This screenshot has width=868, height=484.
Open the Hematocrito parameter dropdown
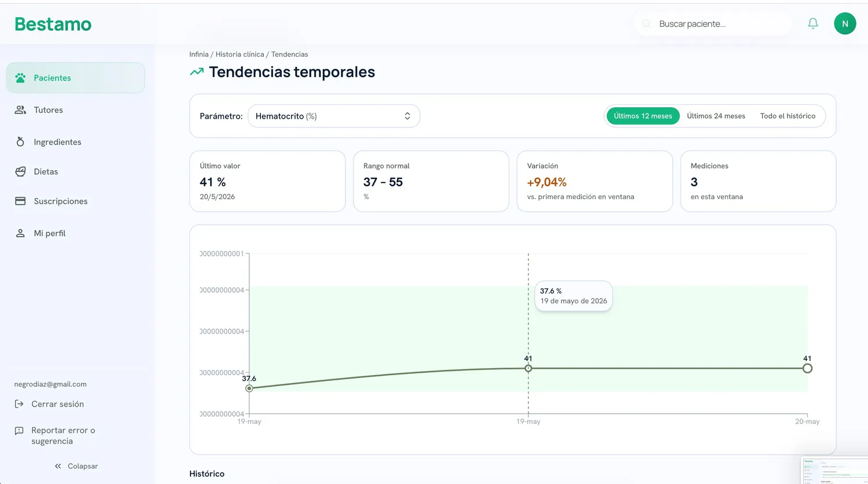point(334,116)
